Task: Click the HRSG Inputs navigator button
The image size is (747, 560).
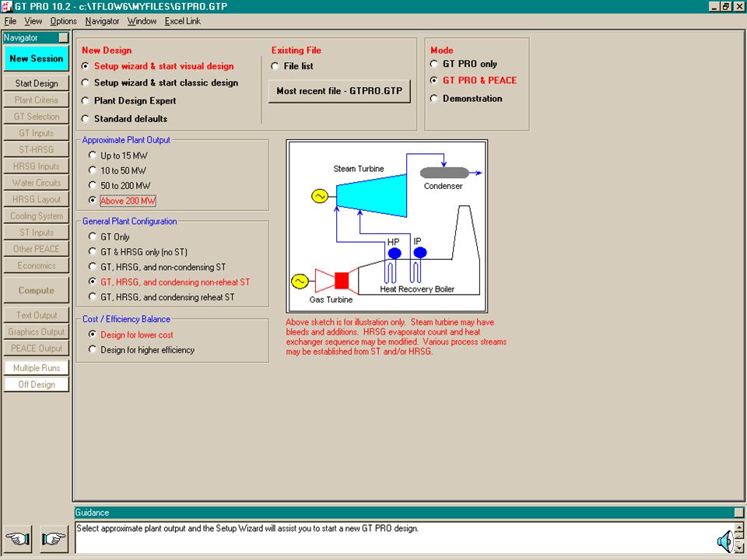Action: pos(37,166)
